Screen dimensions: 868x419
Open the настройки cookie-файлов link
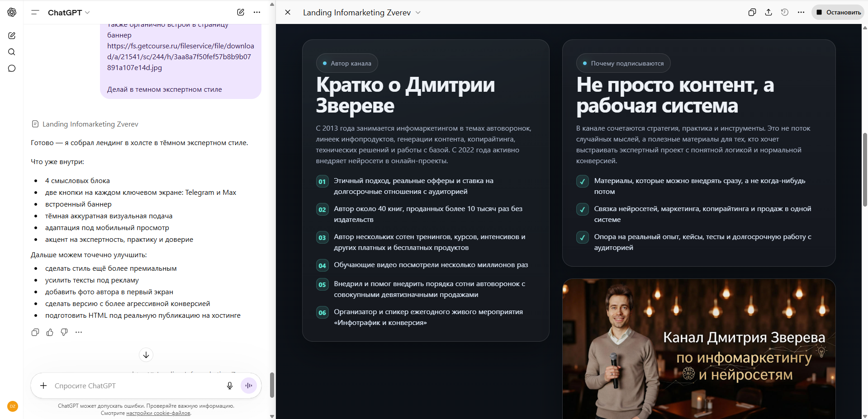point(158,413)
